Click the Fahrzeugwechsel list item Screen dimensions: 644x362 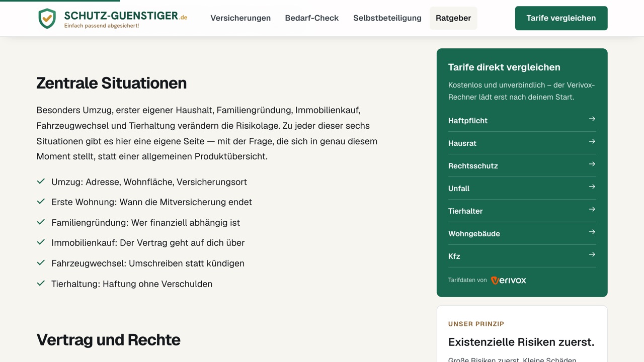pyautogui.click(x=148, y=263)
